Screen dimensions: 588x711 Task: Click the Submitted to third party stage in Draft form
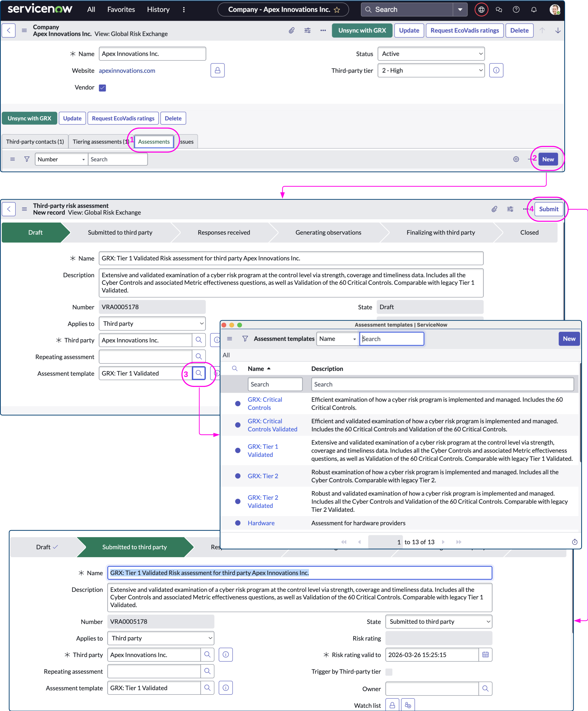pyautogui.click(x=120, y=232)
